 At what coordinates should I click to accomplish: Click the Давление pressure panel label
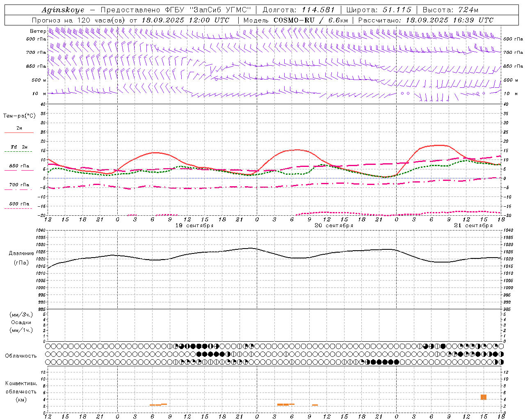click(x=21, y=253)
